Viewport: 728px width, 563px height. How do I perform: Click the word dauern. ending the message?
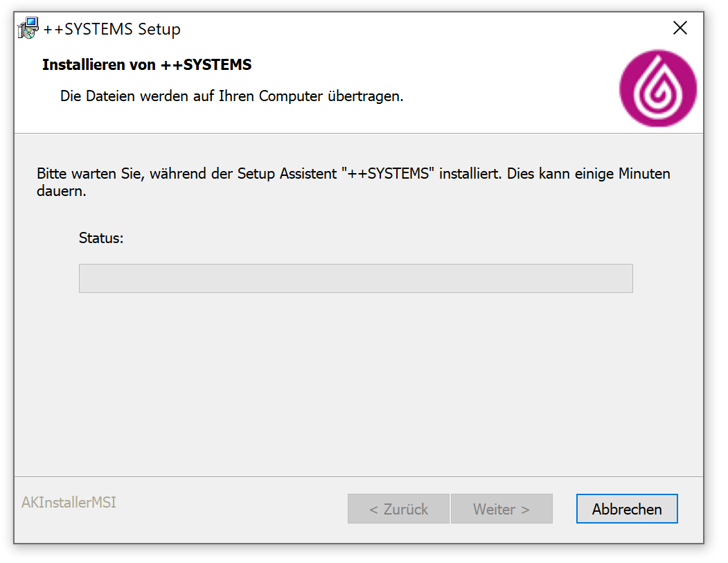tap(61, 191)
